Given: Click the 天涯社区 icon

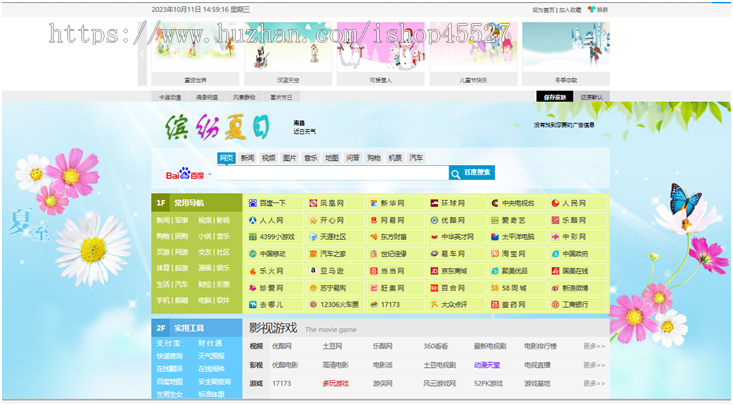Looking at the screenshot, I should (313, 237).
